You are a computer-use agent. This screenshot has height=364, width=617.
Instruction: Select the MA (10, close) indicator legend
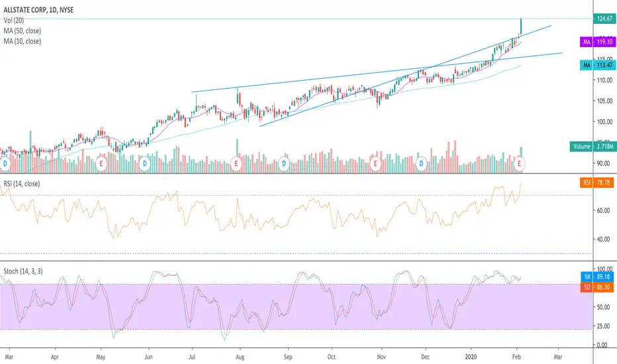(x=23, y=41)
